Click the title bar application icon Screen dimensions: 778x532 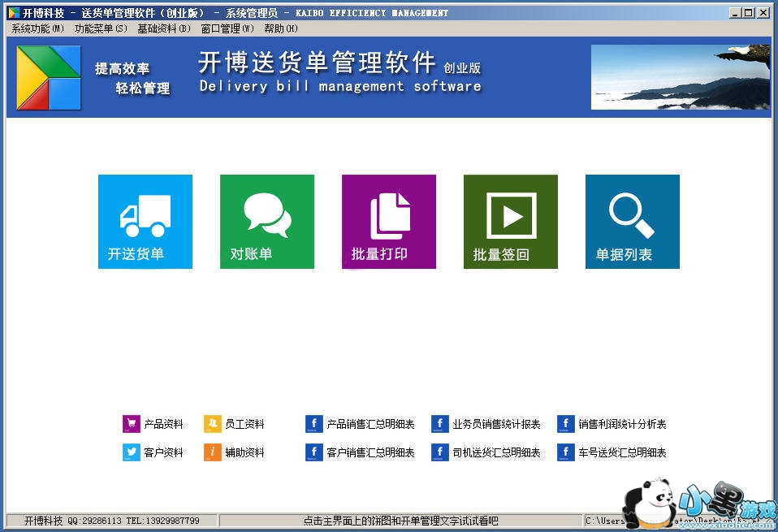[15, 12]
